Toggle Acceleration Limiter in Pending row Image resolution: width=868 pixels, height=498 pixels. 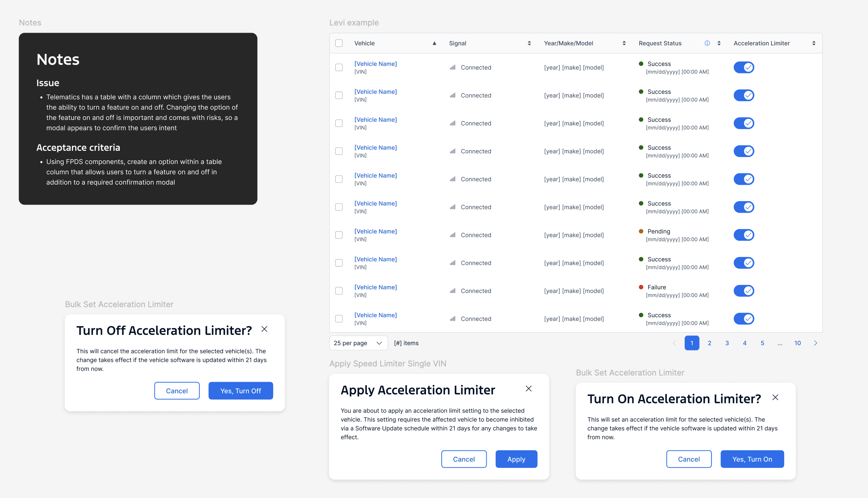744,235
